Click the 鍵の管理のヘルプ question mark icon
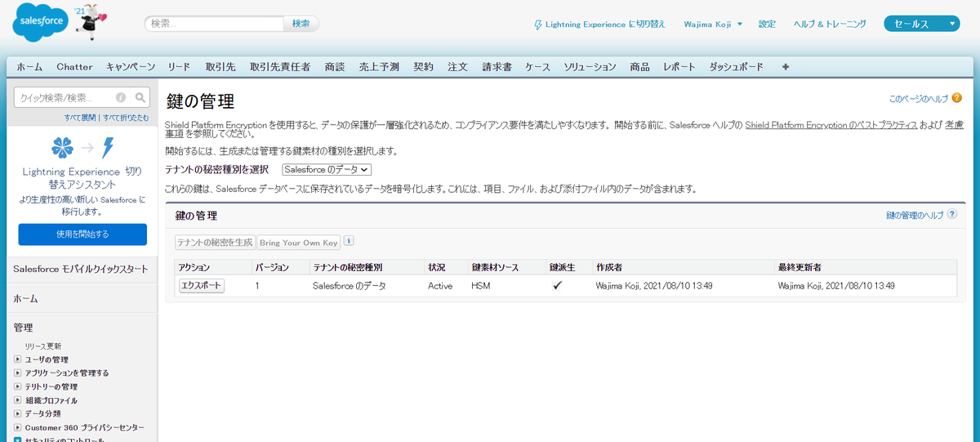 point(951,215)
